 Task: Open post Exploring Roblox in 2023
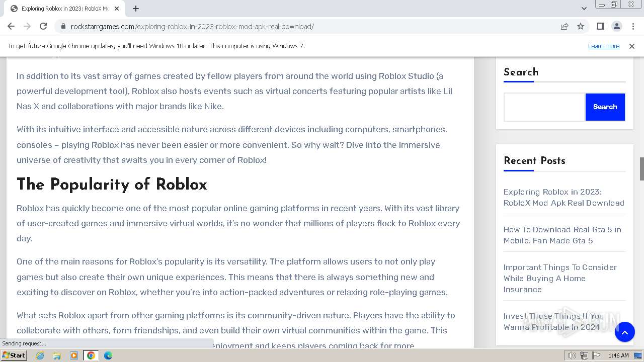pos(563,197)
